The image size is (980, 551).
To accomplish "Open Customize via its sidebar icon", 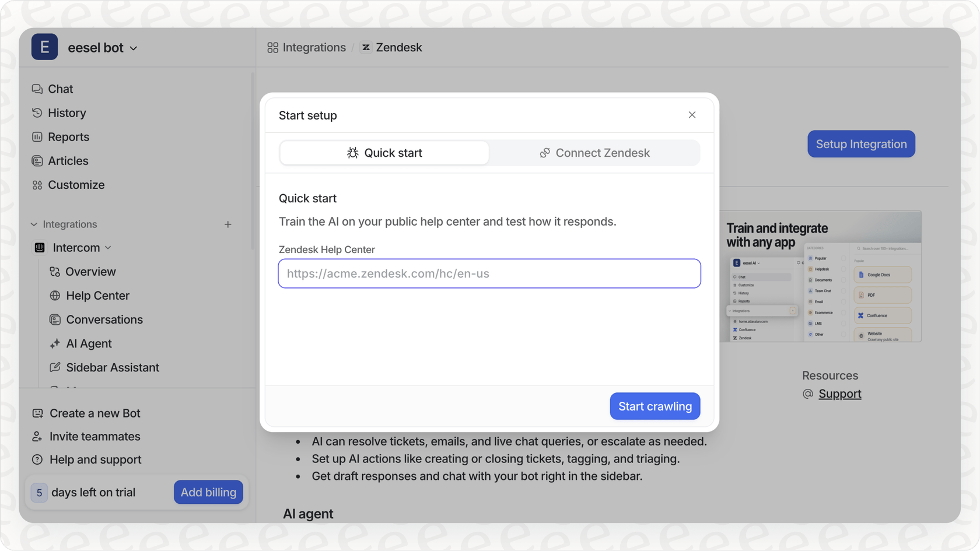I will point(37,185).
